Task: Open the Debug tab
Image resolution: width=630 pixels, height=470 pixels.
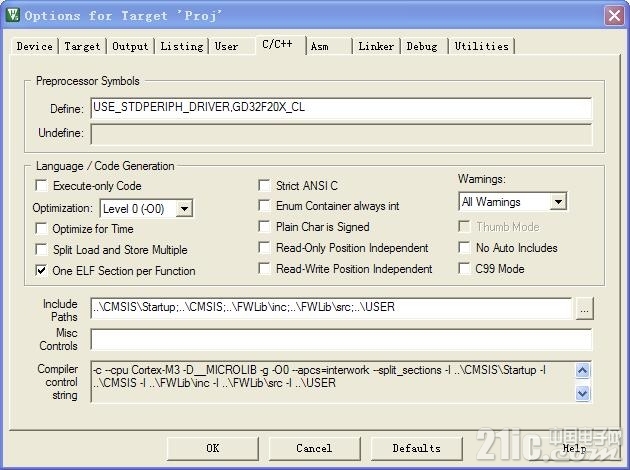Action: pos(422,46)
